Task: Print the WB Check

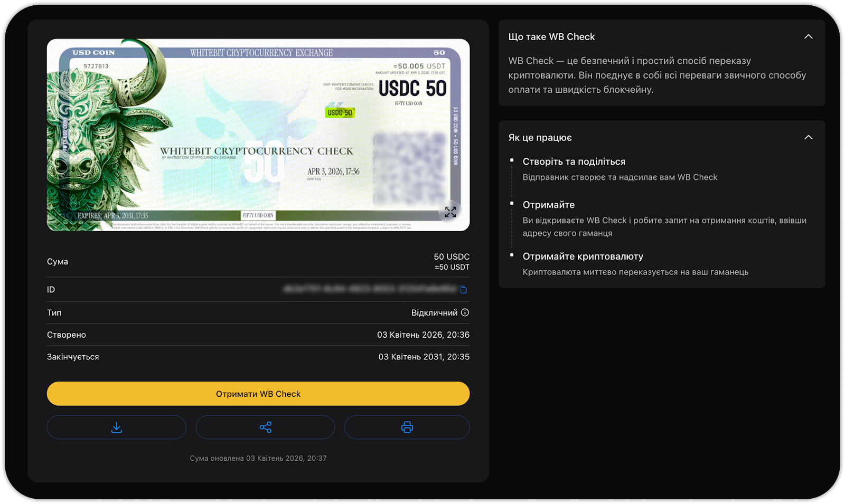Action: [x=407, y=427]
